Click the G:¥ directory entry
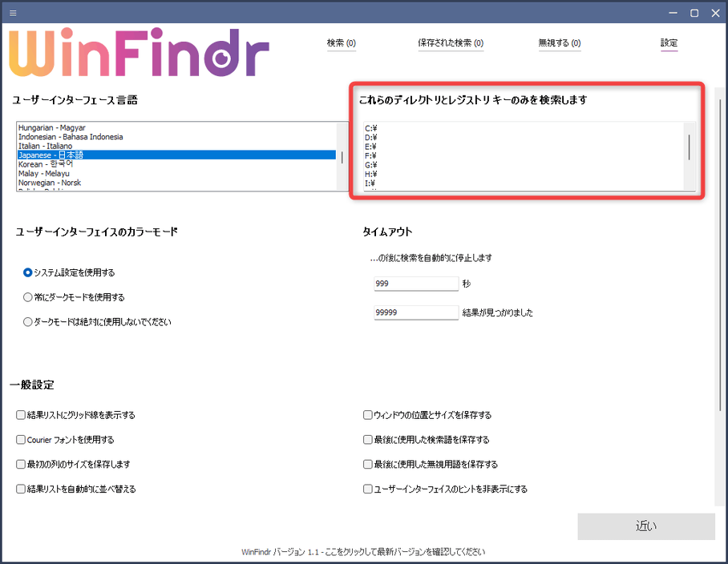This screenshot has width=728, height=564. tap(371, 165)
